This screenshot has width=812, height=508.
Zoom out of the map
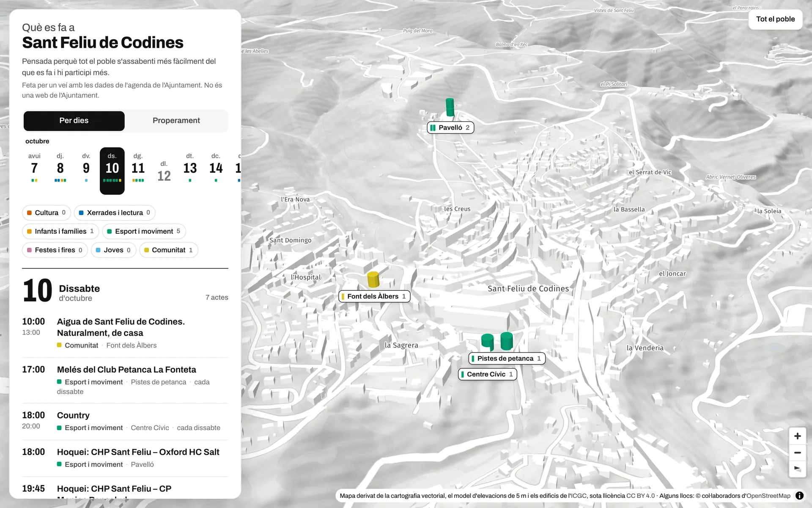pyautogui.click(x=797, y=453)
